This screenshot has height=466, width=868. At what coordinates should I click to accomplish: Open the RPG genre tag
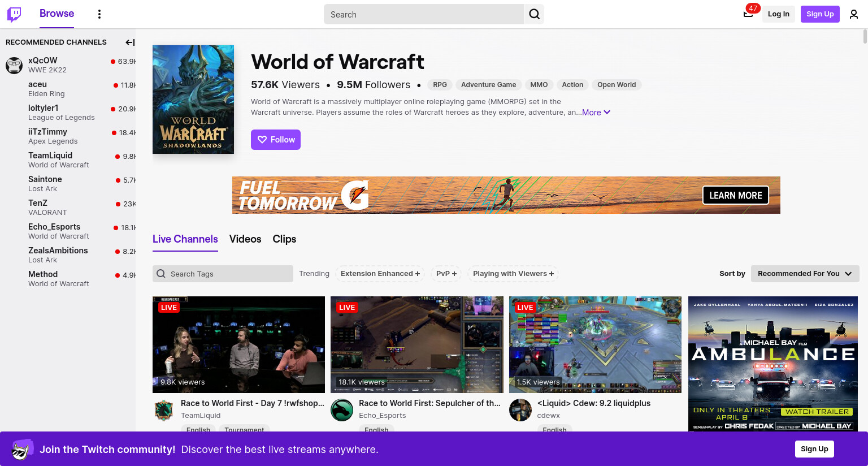click(440, 85)
